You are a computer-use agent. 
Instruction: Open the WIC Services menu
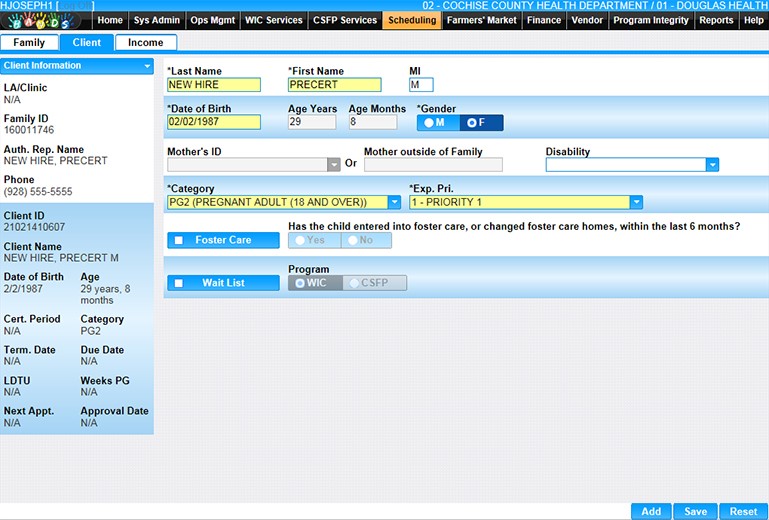click(273, 20)
